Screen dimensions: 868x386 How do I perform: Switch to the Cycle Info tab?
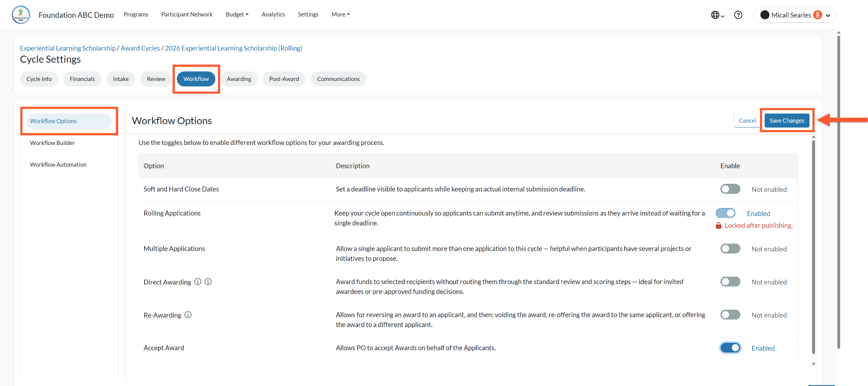(x=39, y=79)
